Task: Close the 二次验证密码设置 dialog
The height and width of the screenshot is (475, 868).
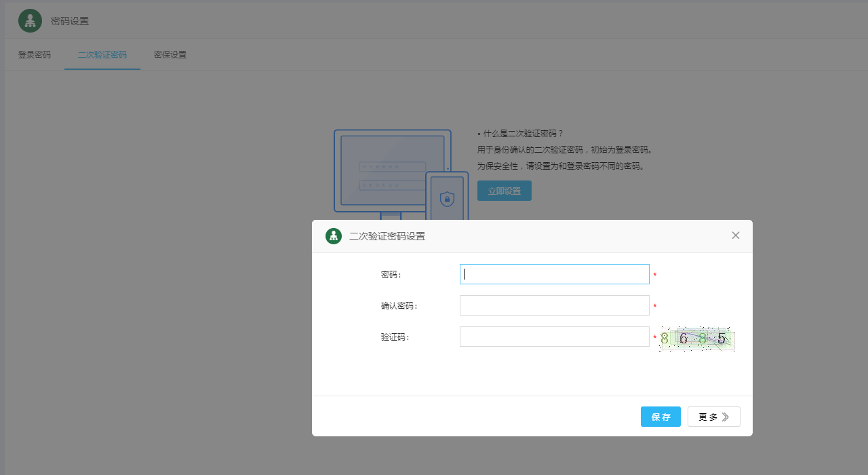Action: tap(736, 235)
